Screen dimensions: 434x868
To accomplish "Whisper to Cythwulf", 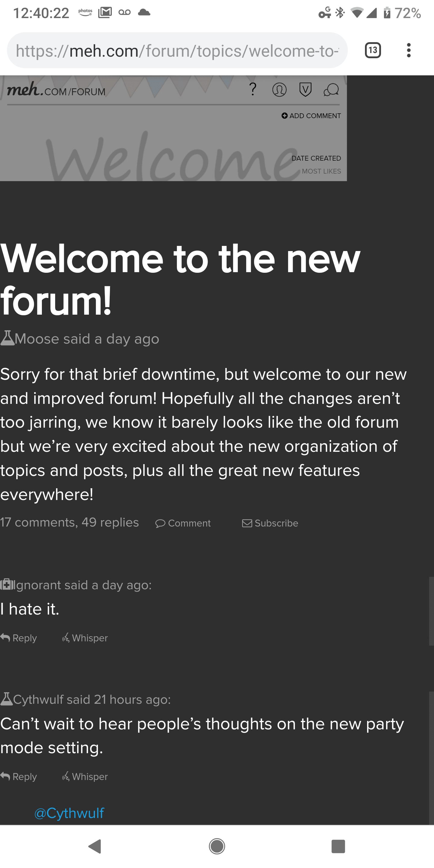I will (85, 776).
